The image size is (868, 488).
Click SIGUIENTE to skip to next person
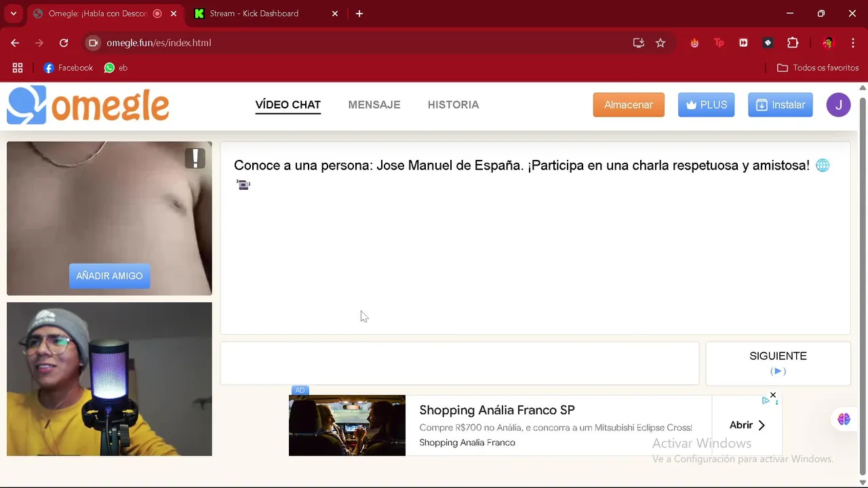pyautogui.click(x=778, y=363)
